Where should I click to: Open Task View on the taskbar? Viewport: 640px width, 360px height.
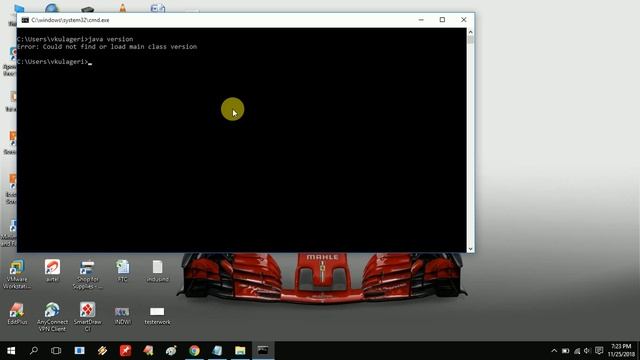click(56, 351)
